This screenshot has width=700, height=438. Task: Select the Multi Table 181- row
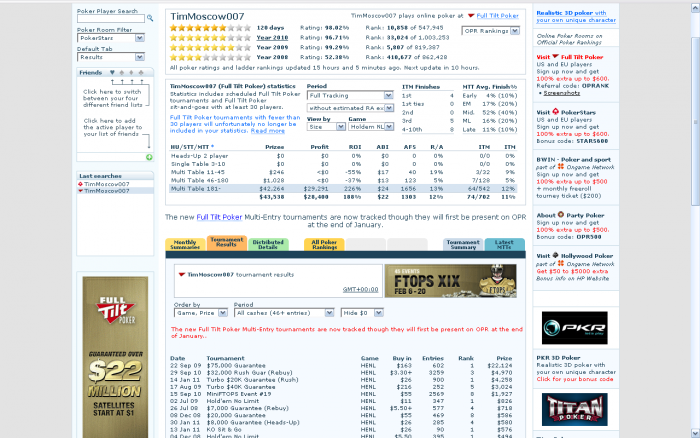pos(343,189)
